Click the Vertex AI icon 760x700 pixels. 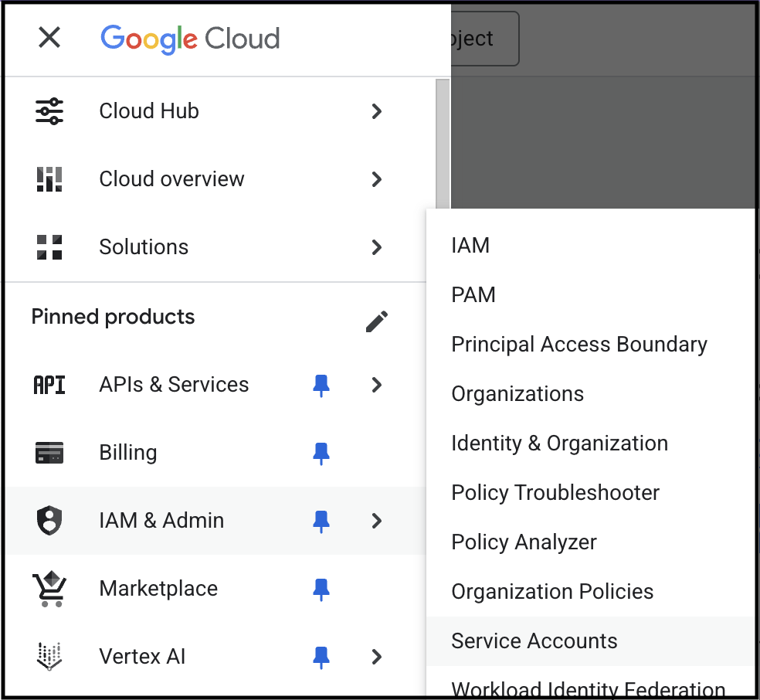(x=49, y=657)
